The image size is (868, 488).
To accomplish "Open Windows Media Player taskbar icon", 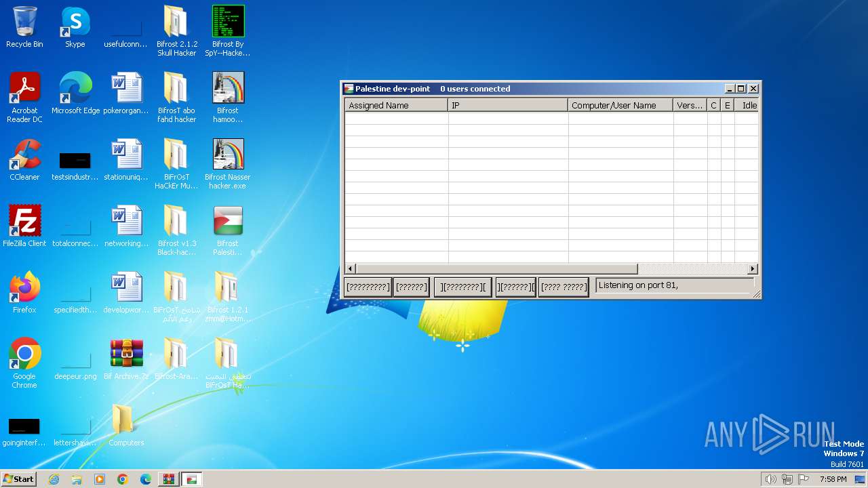I will pos(100,479).
